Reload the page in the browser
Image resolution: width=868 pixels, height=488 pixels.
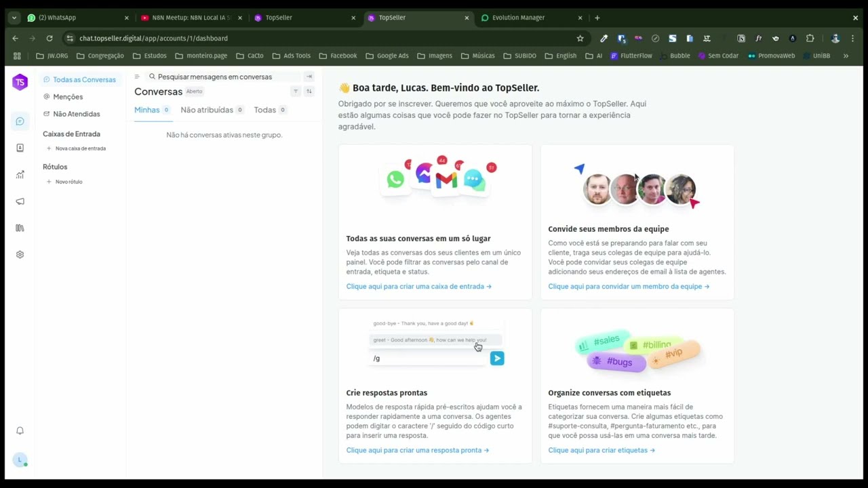pyautogui.click(x=50, y=39)
